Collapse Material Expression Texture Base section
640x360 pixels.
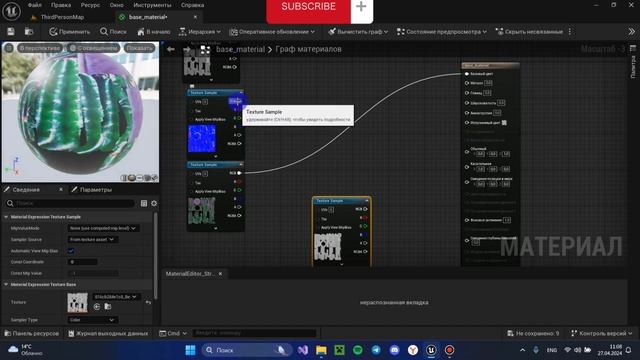pyautogui.click(x=6, y=284)
